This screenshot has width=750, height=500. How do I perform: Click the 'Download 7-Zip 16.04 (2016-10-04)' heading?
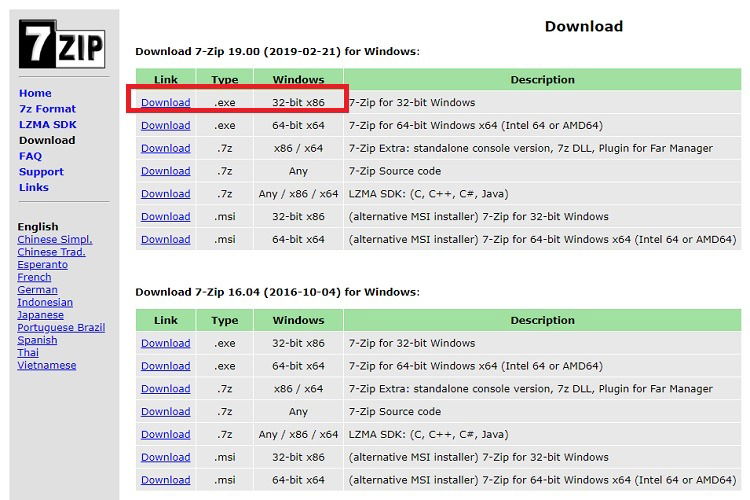277,292
